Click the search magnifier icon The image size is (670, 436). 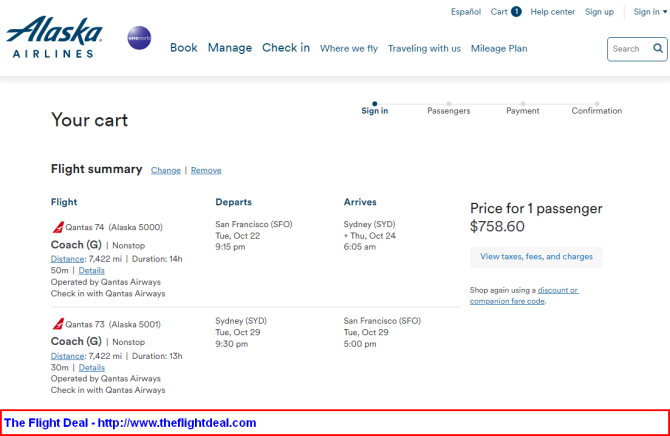pyautogui.click(x=658, y=48)
